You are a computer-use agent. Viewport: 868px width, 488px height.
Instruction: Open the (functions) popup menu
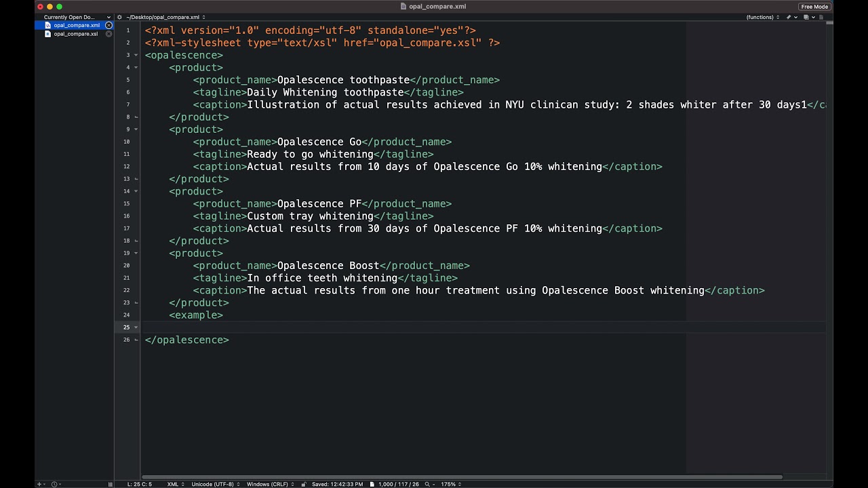click(x=762, y=17)
